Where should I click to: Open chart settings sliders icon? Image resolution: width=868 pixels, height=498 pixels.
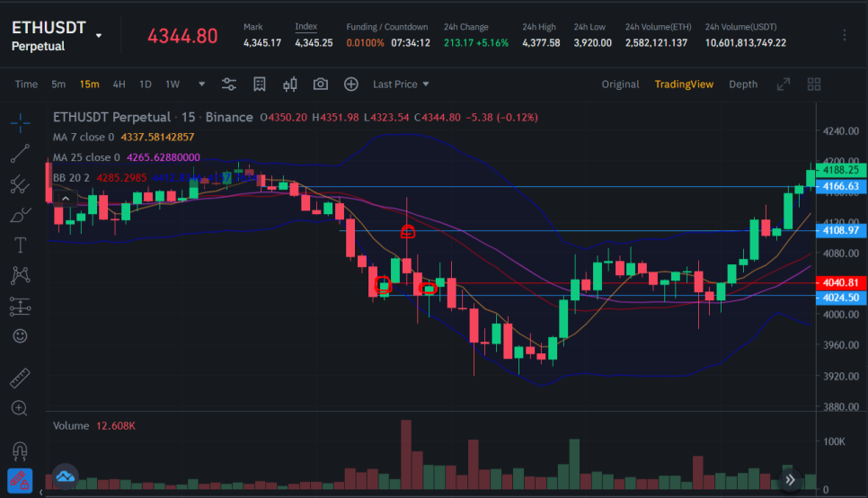click(228, 84)
